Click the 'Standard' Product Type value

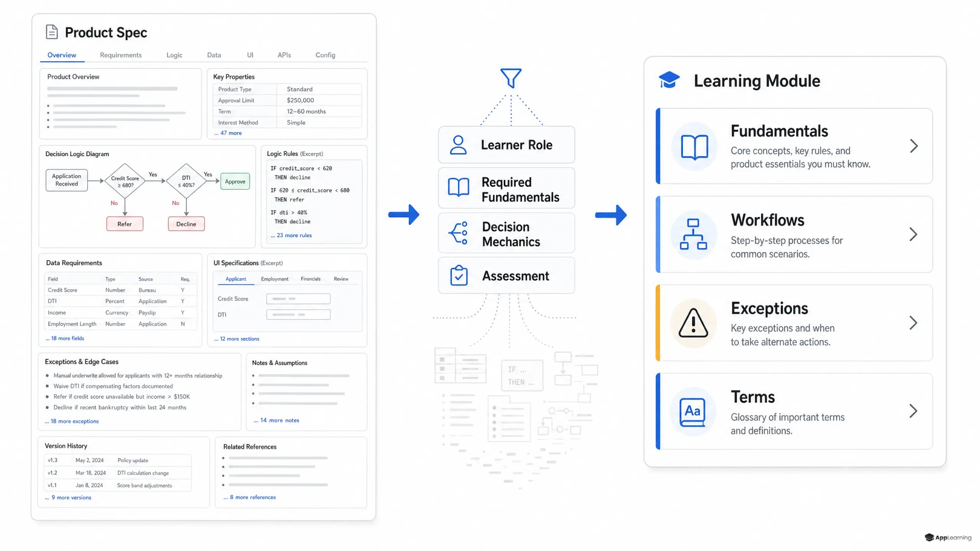click(300, 89)
